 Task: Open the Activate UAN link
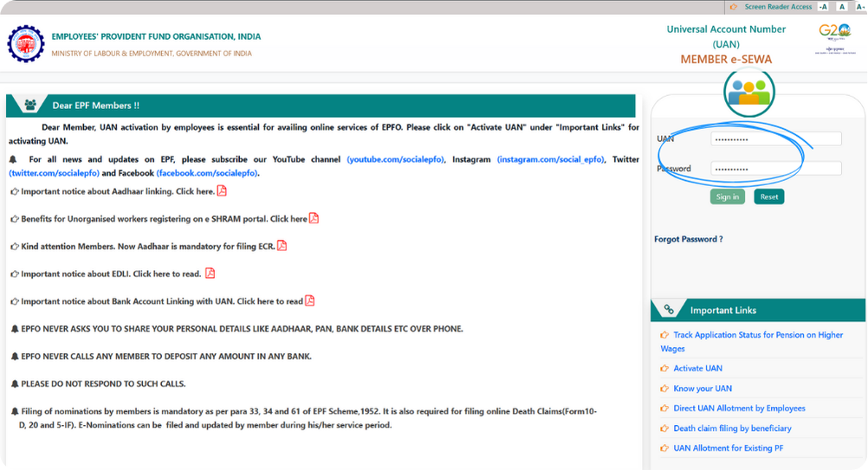tap(697, 369)
